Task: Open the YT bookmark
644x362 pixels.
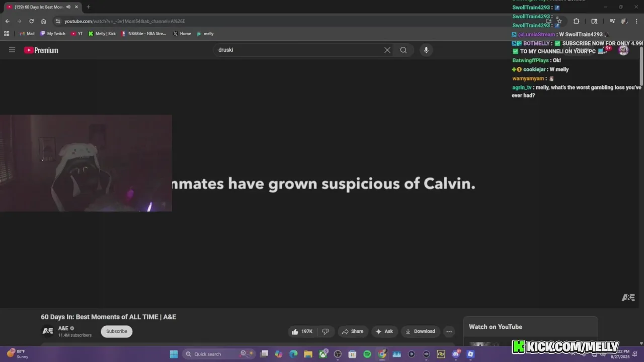Action: (77, 34)
